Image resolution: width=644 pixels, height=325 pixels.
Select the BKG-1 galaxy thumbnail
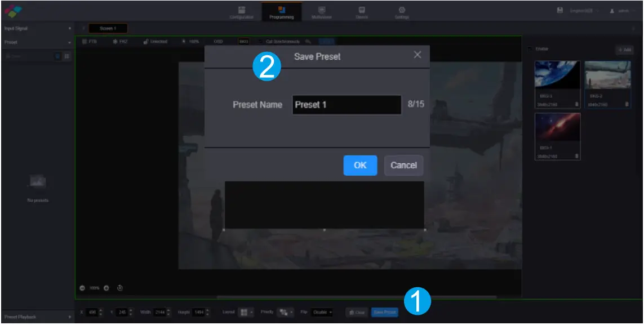[x=557, y=126]
